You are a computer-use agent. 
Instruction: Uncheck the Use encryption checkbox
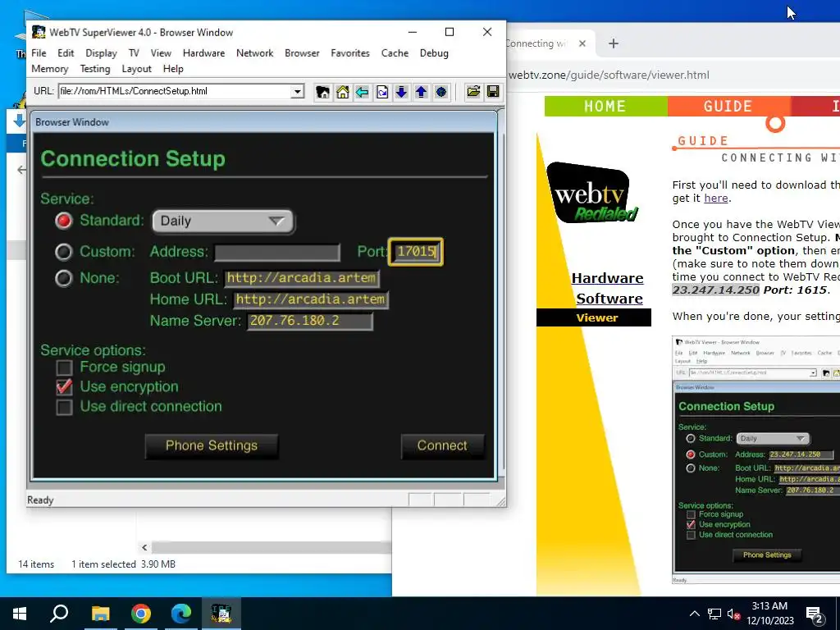point(64,387)
